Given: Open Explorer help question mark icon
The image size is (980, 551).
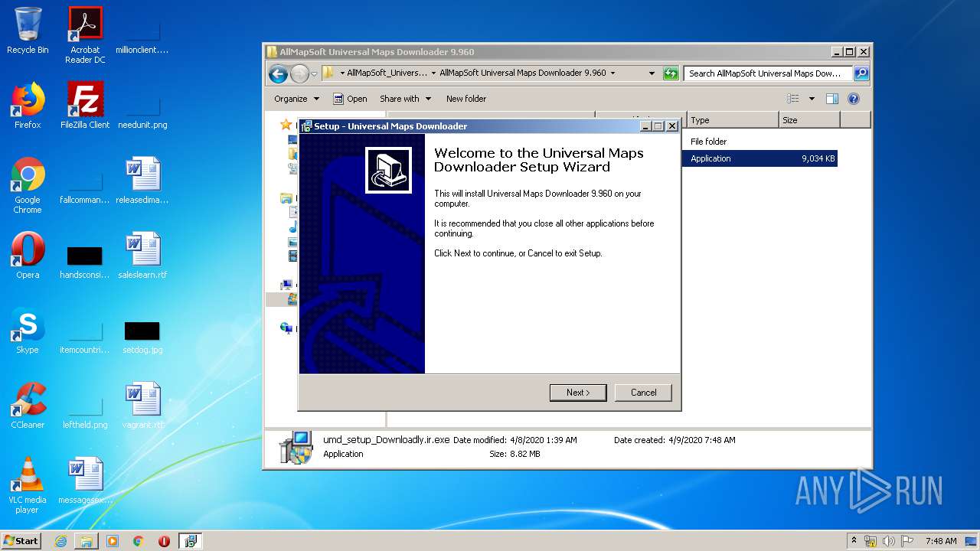Looking at the screenshot, I should [854, 99].
